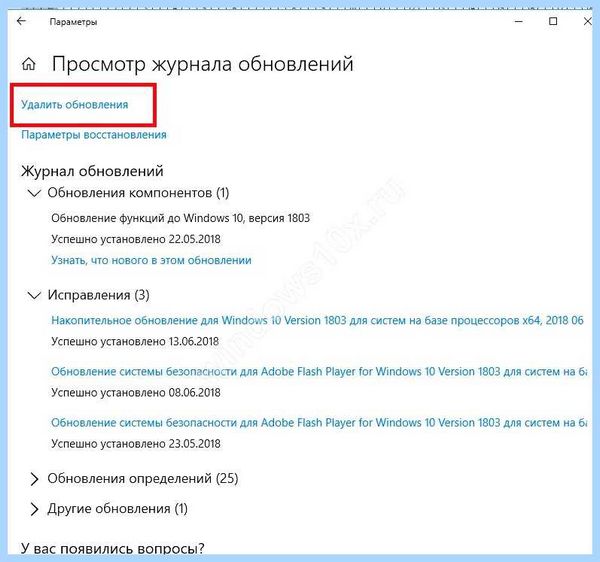Click the Просмотр журнала обновлений title
Image resolution: width=600 pixels, height=562 pixels.
pyautogui.click(x=203, y=64)
